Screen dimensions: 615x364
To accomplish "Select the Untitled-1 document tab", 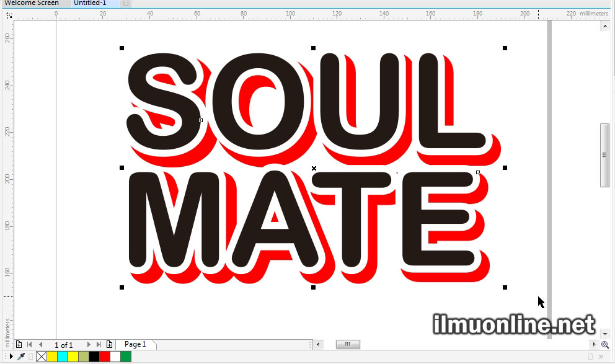I will point(90,3).
